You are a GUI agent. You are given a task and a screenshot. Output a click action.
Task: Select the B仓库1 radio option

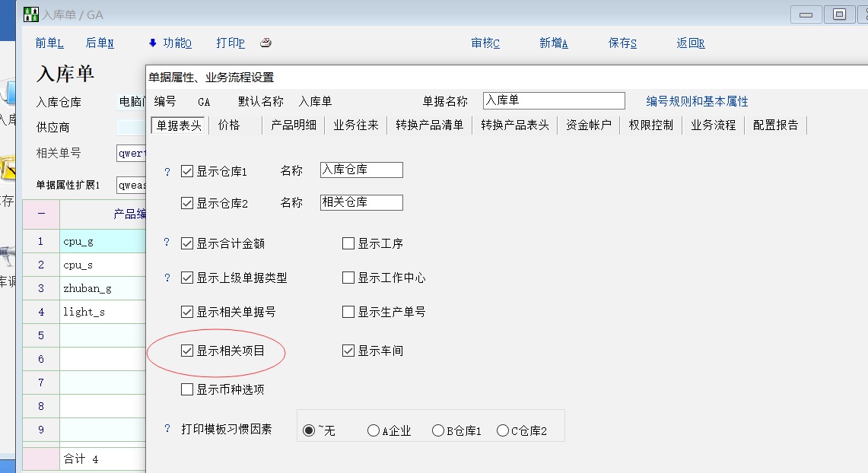click(438, 430)
